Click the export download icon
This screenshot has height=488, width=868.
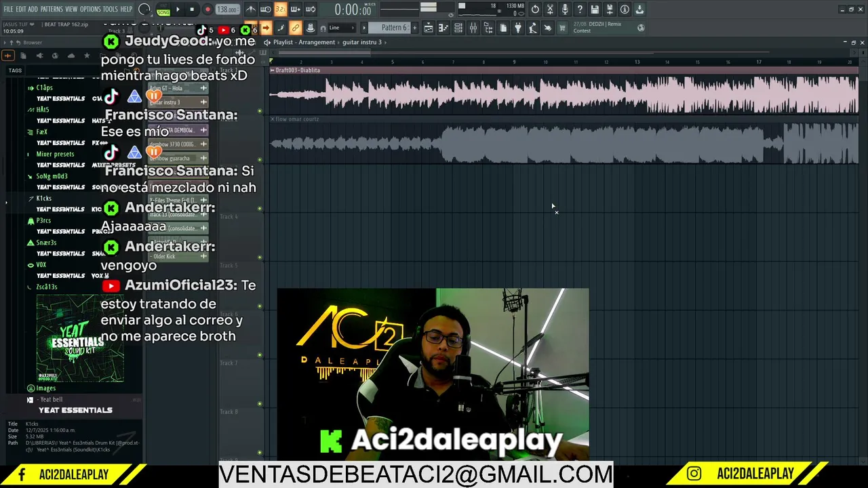point(639,9)
